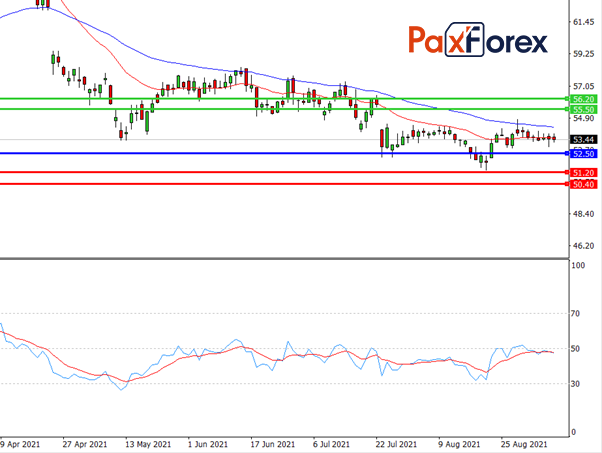Click the 9 Aug 2021 date label
This screenshot has height=453, width=602.
pyautogui.click(x=459, y=444)
